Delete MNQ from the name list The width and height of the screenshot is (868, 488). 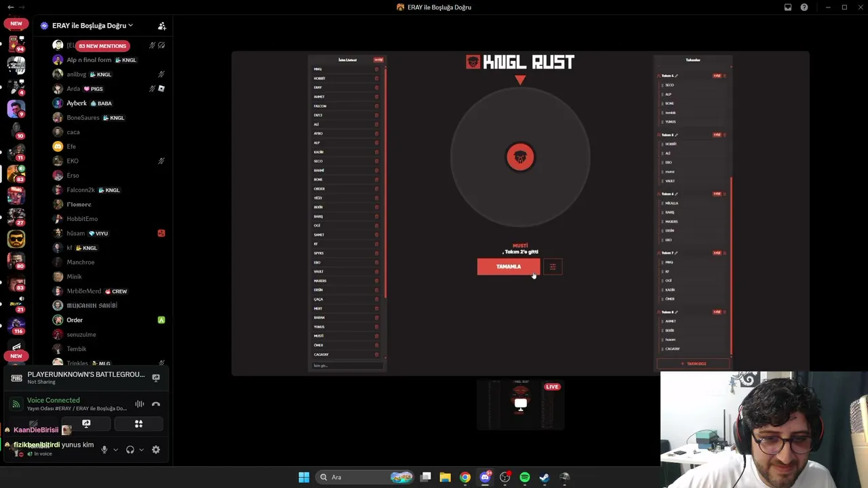coord(376,69)
